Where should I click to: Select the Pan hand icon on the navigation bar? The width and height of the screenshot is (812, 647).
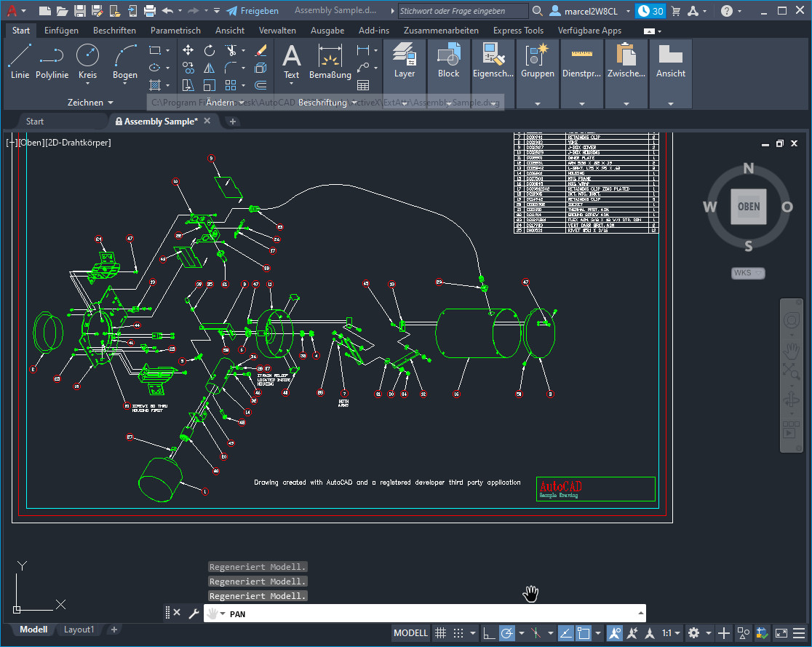click(x=792, y=349)
